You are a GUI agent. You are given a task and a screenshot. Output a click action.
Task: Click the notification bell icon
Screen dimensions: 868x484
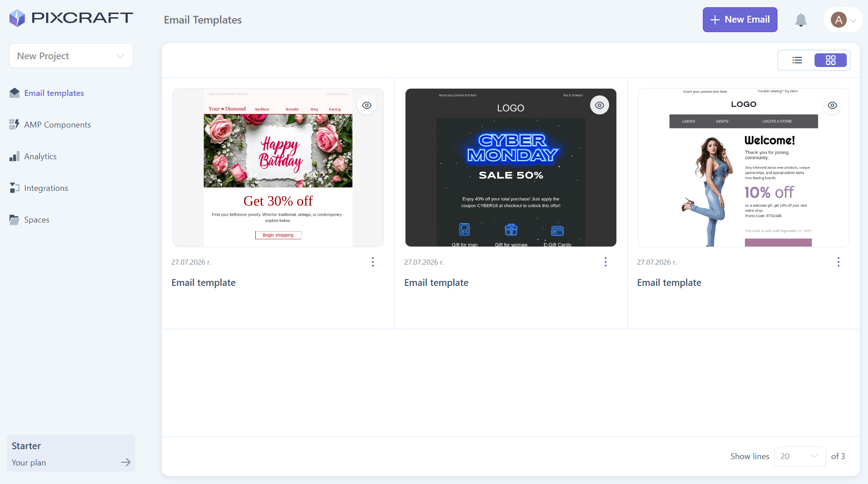click(x=801, y=20)
